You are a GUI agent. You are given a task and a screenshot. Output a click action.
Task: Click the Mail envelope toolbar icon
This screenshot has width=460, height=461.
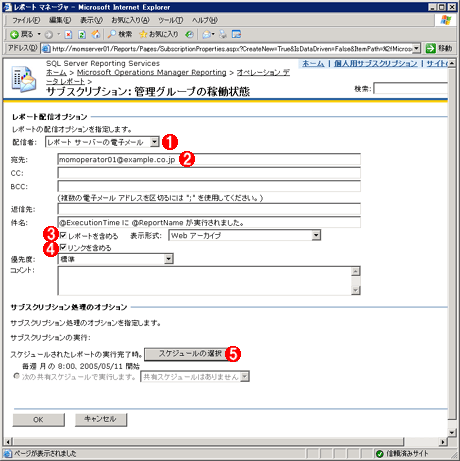coord(207,34)
